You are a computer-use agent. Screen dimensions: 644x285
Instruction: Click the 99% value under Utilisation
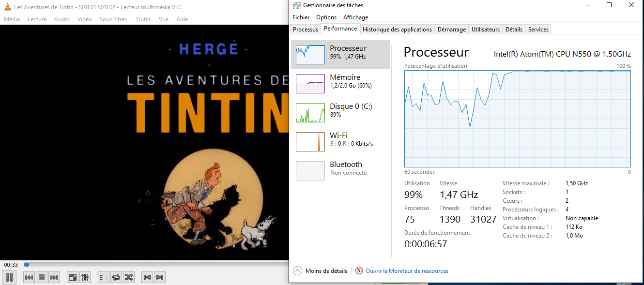pyautogui.click(x=414, y=195)
